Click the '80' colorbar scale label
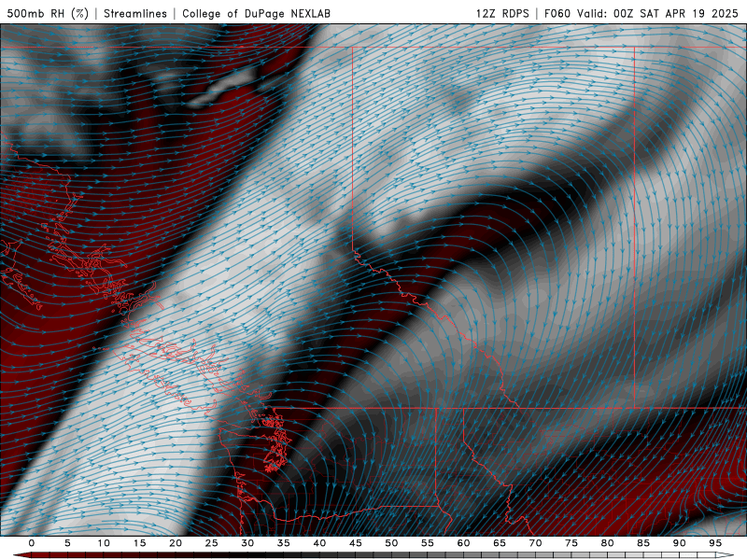Image resolution: width=747 pixels, height=560 pixels. tap(608, 543)
